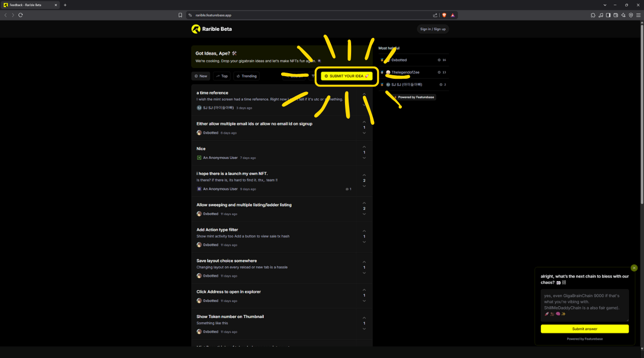Click the Rarible Beta logo icon
Image resolution: width=644 pixels, height=358 pixels.
click(196, 29)
